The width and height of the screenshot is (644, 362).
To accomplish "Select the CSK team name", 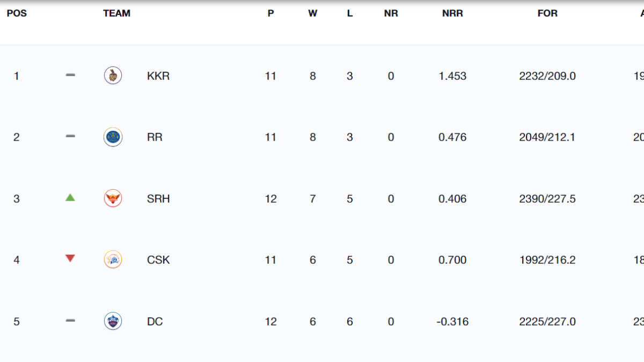I will [x=158, y=260].
